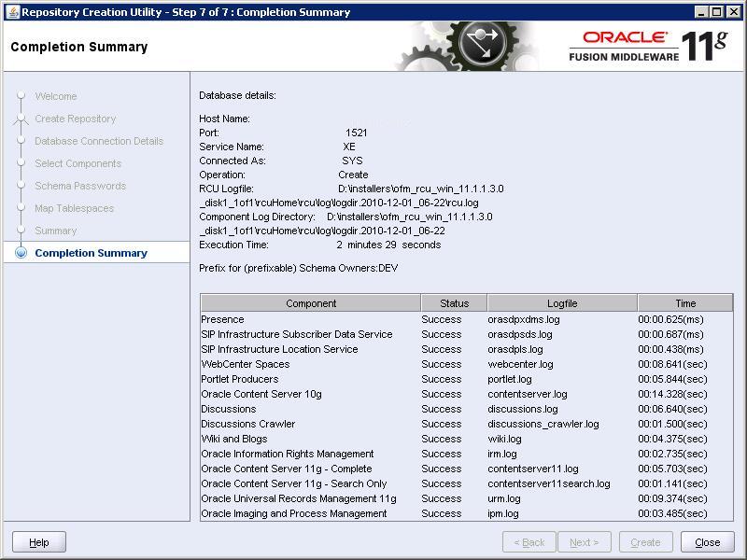Click the disabled Back button
This screenshot has width=747, height=560.
pos(529,542)
